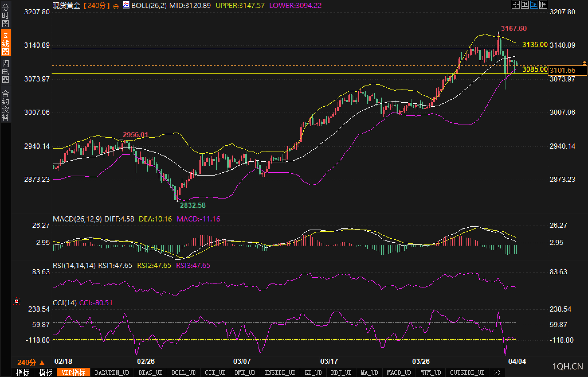Apply the KDJ_UD indicator
The width and height of the screenshot is (588, 377).
[x=341, y=373]
